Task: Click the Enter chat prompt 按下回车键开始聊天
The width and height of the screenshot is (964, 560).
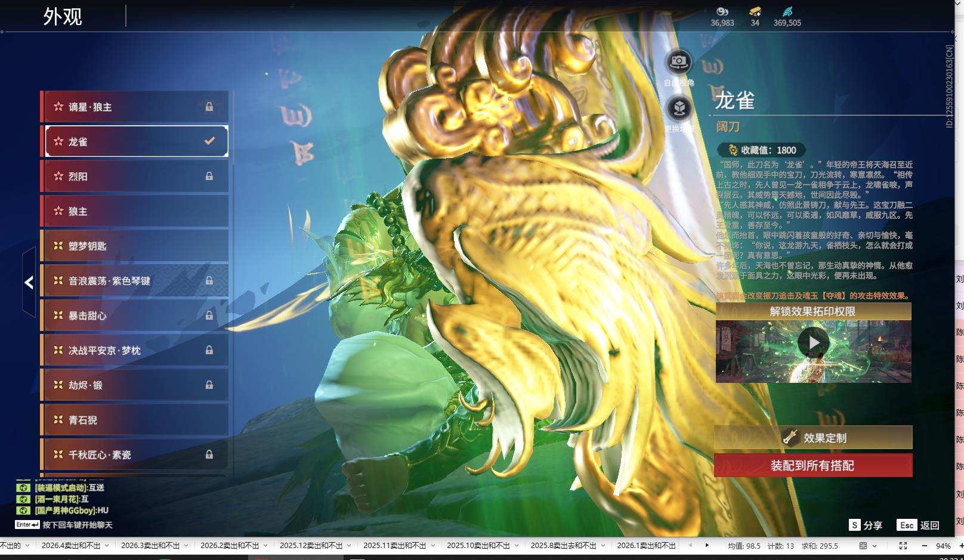Action: click(x=64, y=525)
